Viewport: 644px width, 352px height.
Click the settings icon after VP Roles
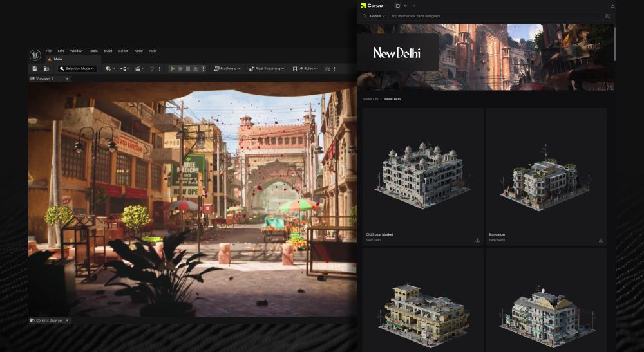[327, 68]
